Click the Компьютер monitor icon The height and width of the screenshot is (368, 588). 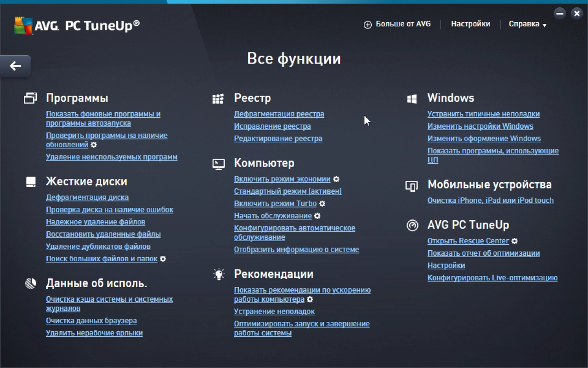(x=219, y=164)
